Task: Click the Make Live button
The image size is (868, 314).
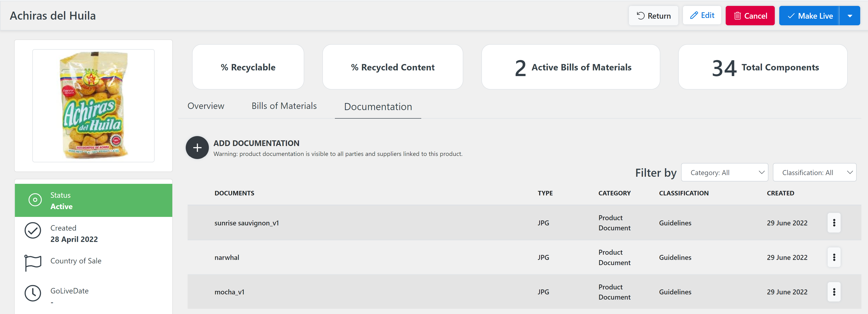Action: [x=809, y=16]
